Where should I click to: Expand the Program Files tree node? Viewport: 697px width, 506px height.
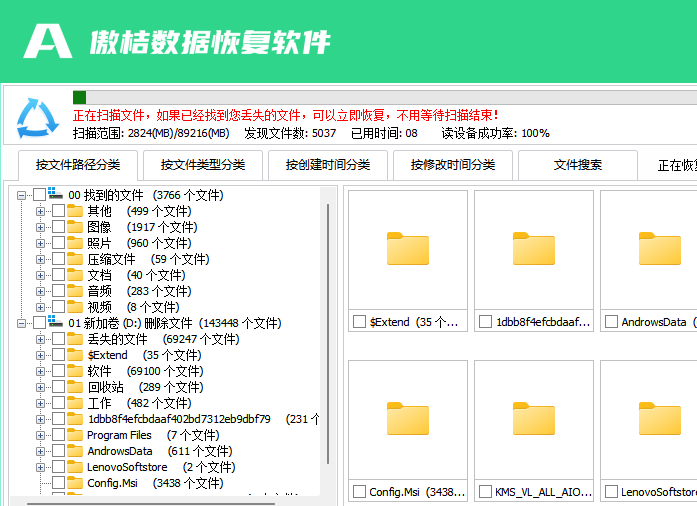click(41, 435)
